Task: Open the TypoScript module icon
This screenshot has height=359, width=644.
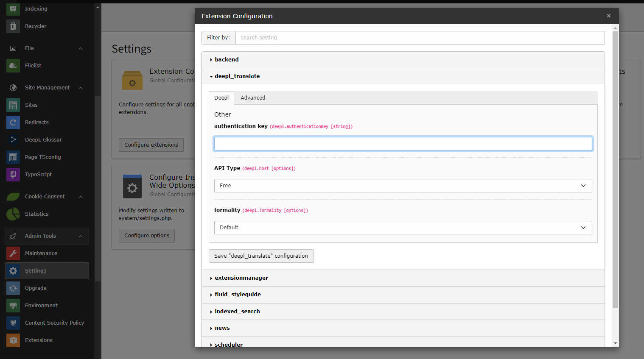Action: click(x=13, y=174)
